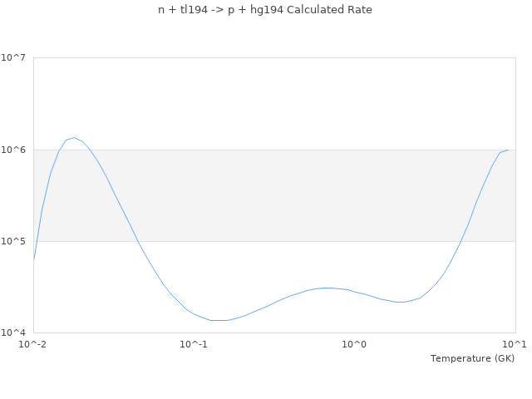Screen dimensions: 532x399
Task: Click the curve's shallow dip right of 10^0
Action: coord(401,302)
